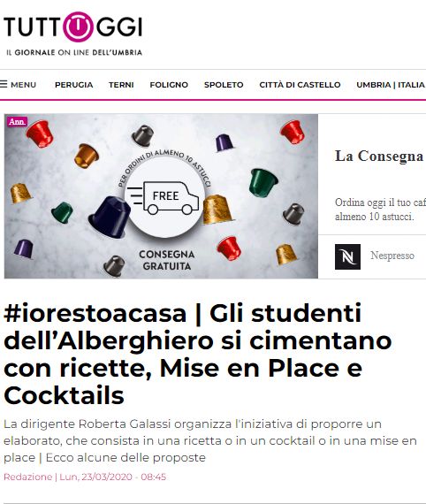
Task: Click the Nespresso capsules ad image
Action: pos(161,196)
